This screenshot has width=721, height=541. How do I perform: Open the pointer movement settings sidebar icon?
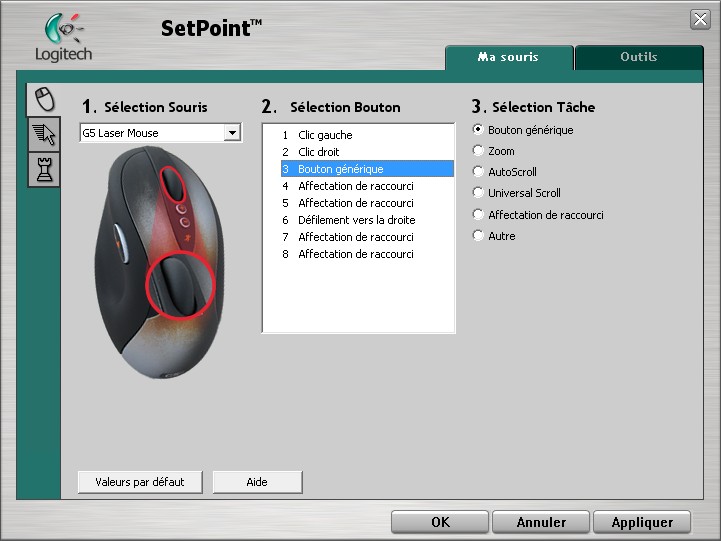(45, 134)
